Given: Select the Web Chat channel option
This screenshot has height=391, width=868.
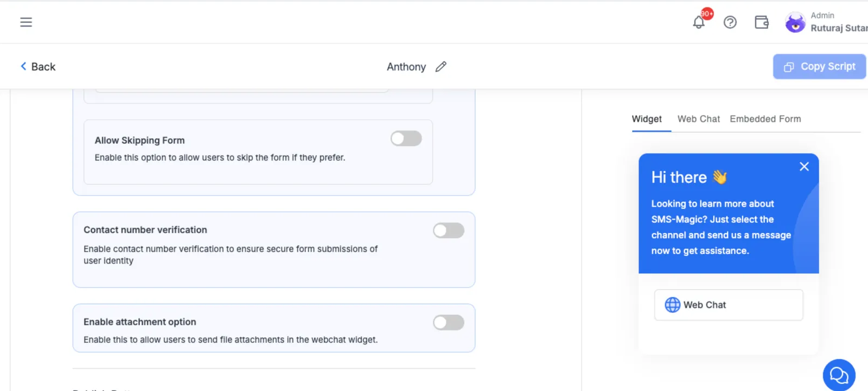Looking at the screenshot, I should tap(729, 305).
